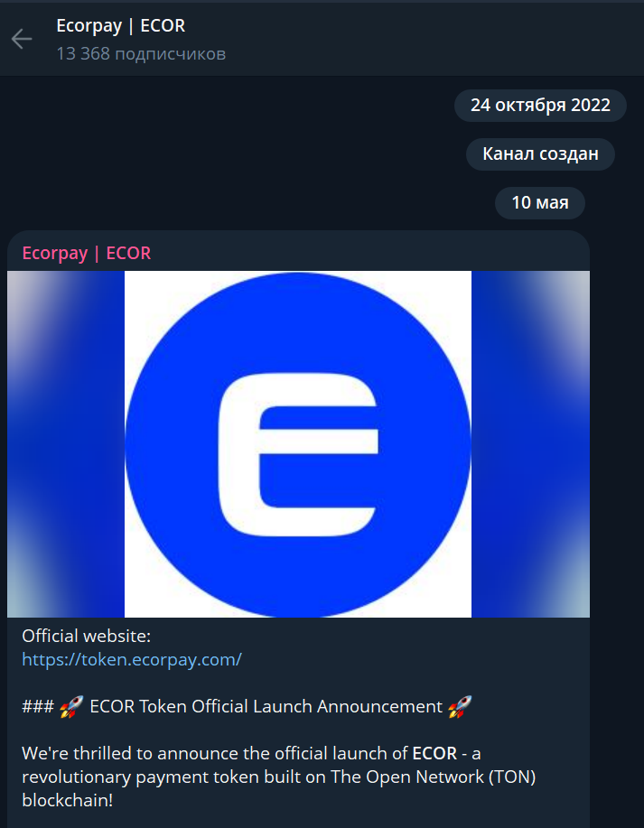Go back using the left arrow icon
Screen dimensions: 644x828
pyautogui.click(x=22, y=39)
